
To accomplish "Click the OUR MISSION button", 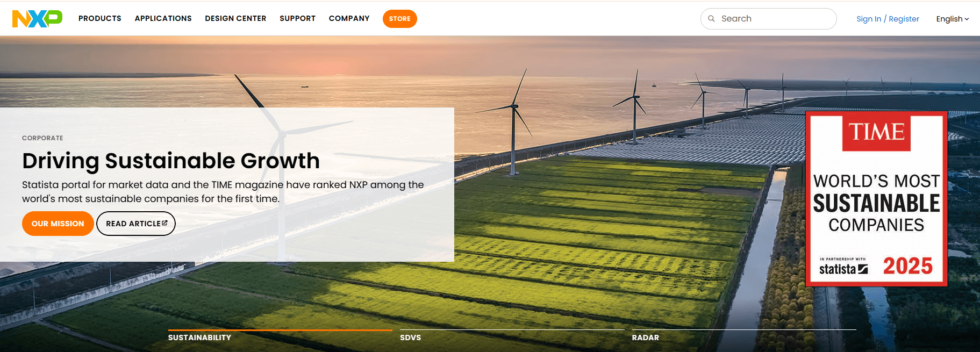I will (58, 224).
